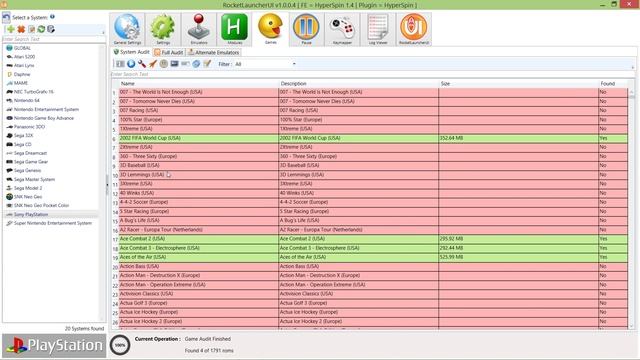Select Sega Model 2 system
Image resolution: width=640 pixels, height=360 pixels.
click(28, 188)
